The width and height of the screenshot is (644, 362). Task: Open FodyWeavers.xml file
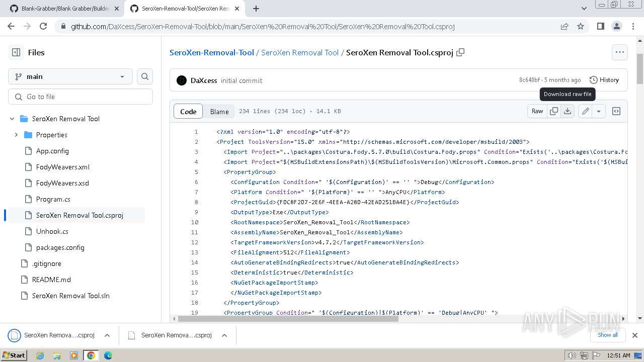tap(63, 167)
